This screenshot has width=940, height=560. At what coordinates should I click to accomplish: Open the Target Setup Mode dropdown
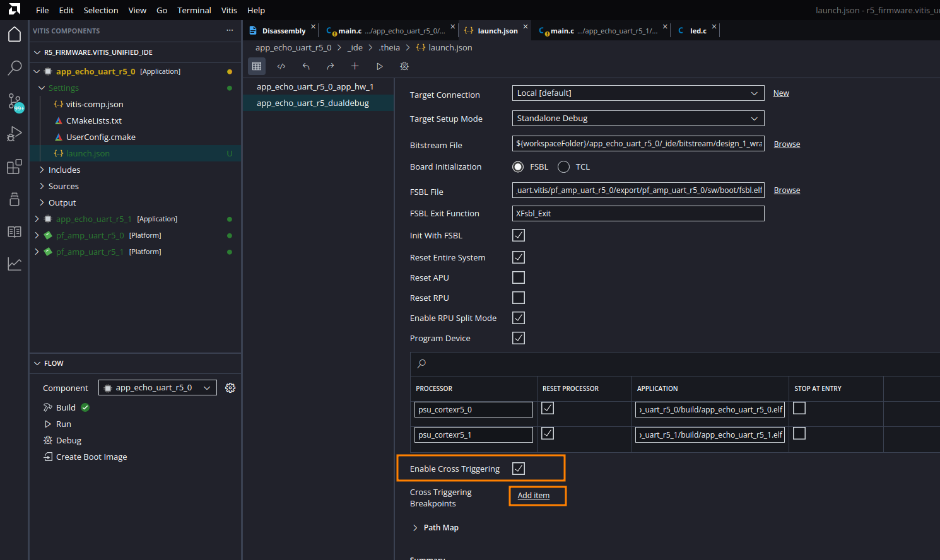[638, 119]
